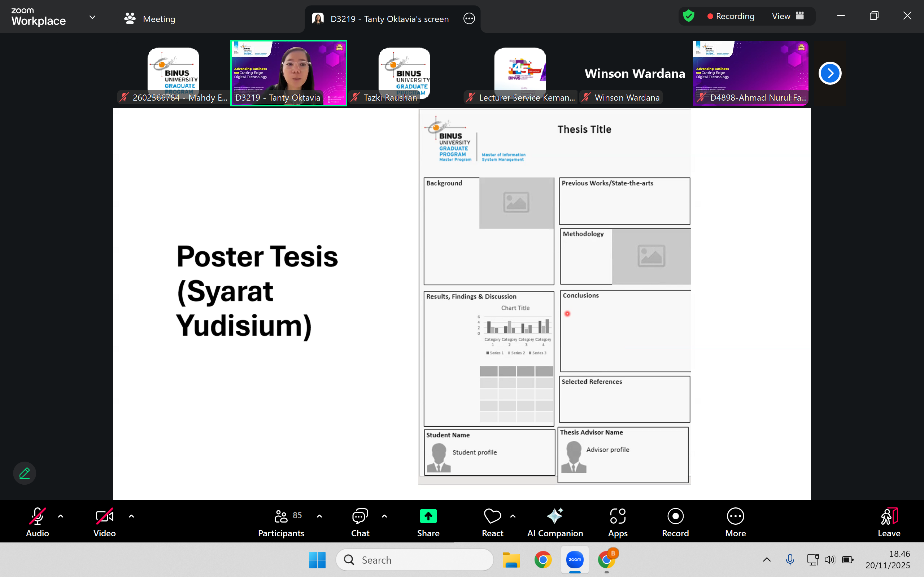Click the green annotate pencil icon
The image size is (924, 577).
click(25, 473)
